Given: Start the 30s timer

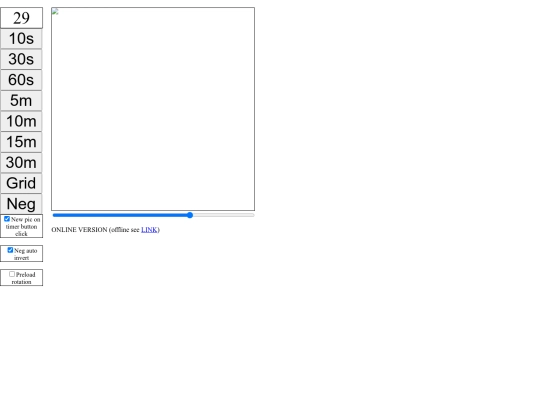Looking at the screenshot, I should point(21,59).
